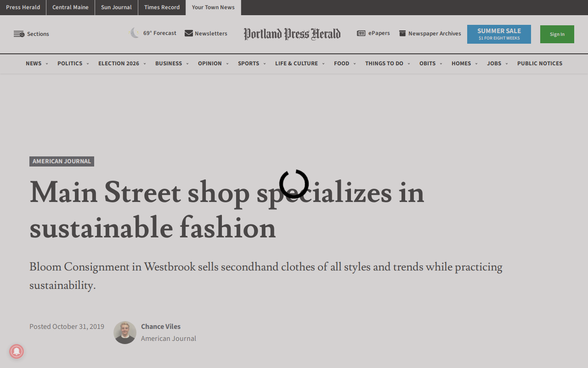Screen dimensions: 588x368
Task: Click the Bloom Consignment subheadline text
Action: [x=266, y=276]
